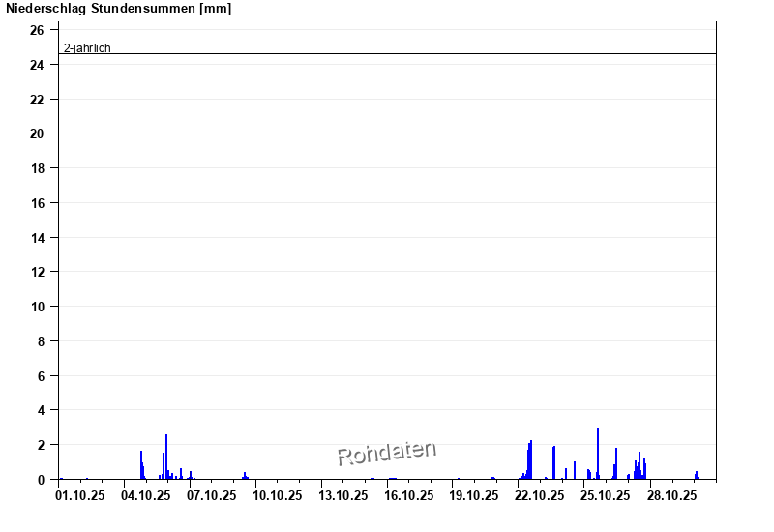
Task: Click the '2-jährlich' threshold line label
Action: 87,47
